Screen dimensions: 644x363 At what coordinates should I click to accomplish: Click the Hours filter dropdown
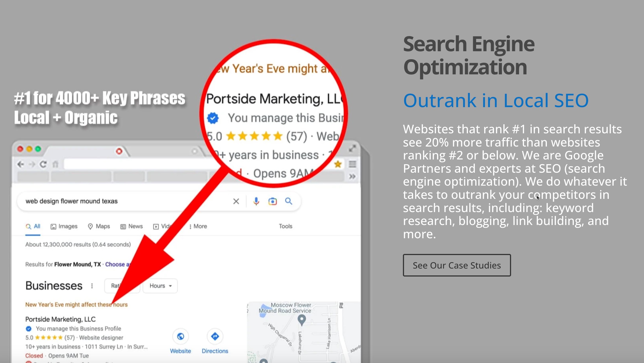pos(160,286)
